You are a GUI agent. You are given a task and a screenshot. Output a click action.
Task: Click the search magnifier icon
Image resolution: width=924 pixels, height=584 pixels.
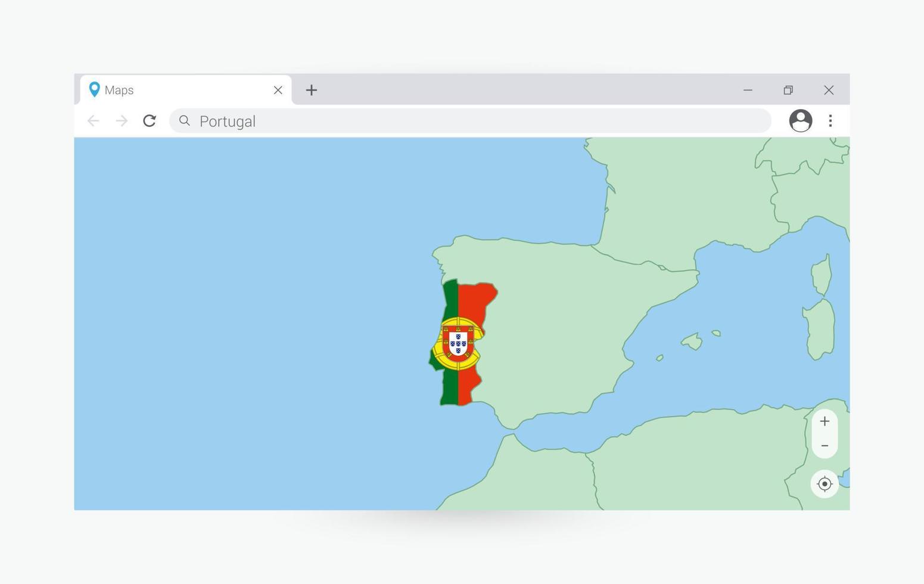tap(185, 121)
